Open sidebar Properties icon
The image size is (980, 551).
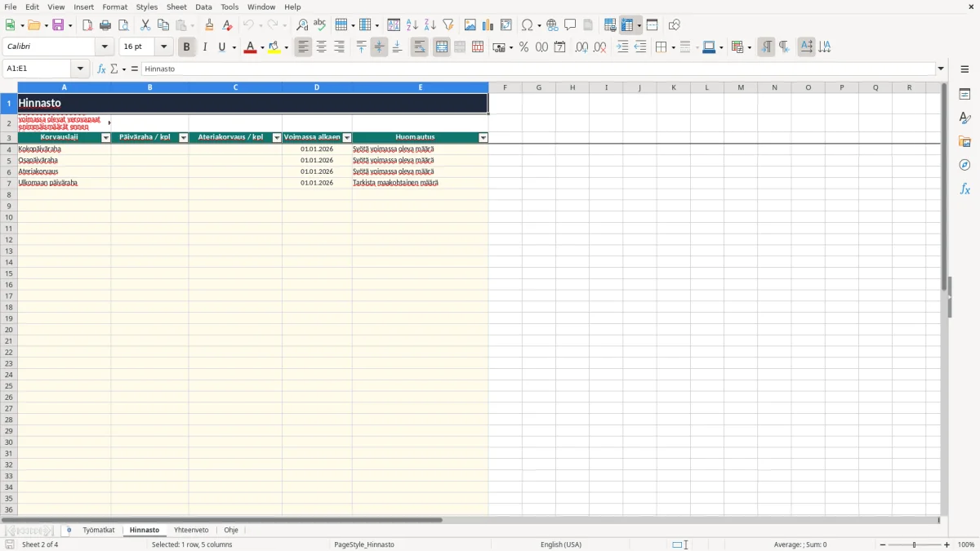tap(964, 94)
